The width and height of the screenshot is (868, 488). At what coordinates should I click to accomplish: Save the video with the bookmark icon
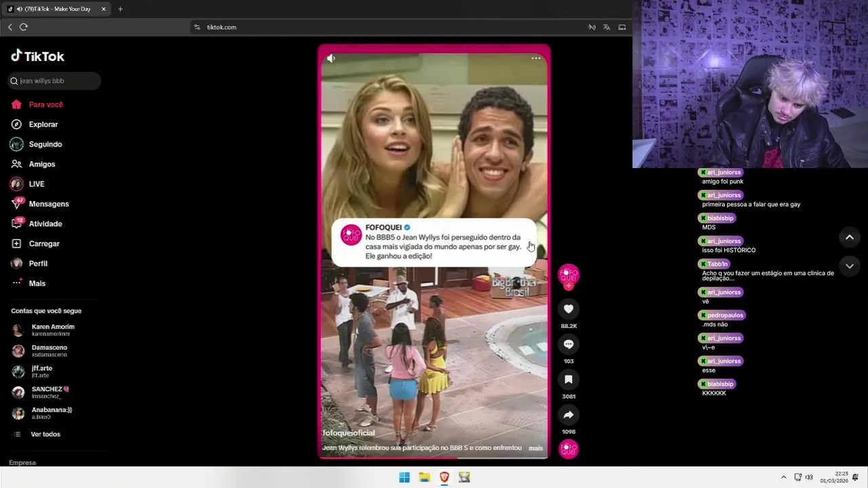point(568,380)
